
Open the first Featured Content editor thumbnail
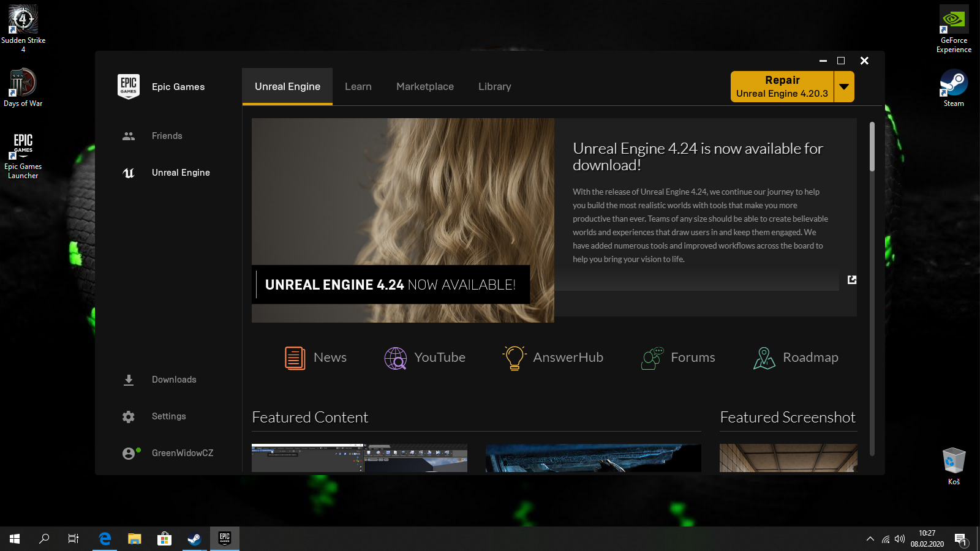coord(360,458)
